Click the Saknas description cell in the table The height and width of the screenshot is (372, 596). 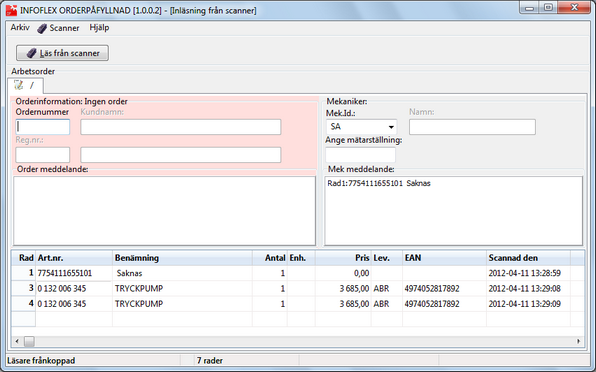[182, 273]
